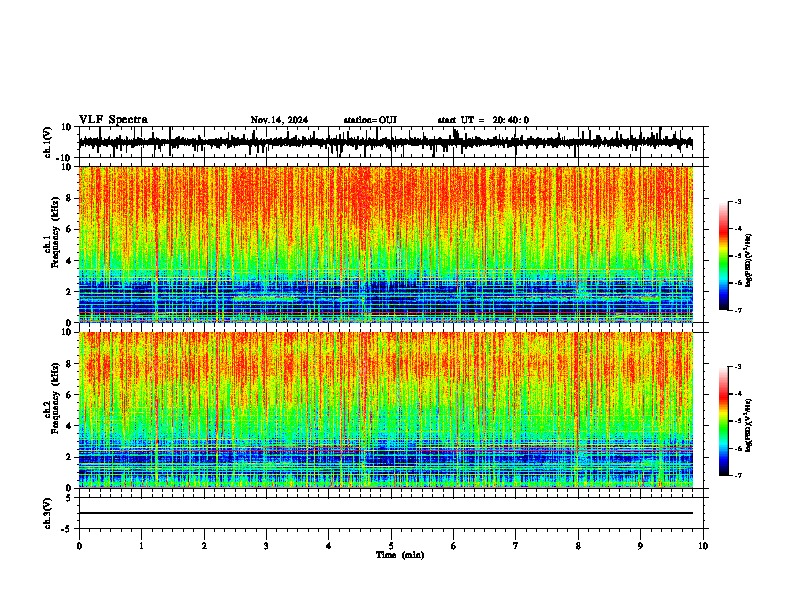792x612 pixels.
Task: Click the flat ch.3 voltage line
Action: [x=386, y=513]
